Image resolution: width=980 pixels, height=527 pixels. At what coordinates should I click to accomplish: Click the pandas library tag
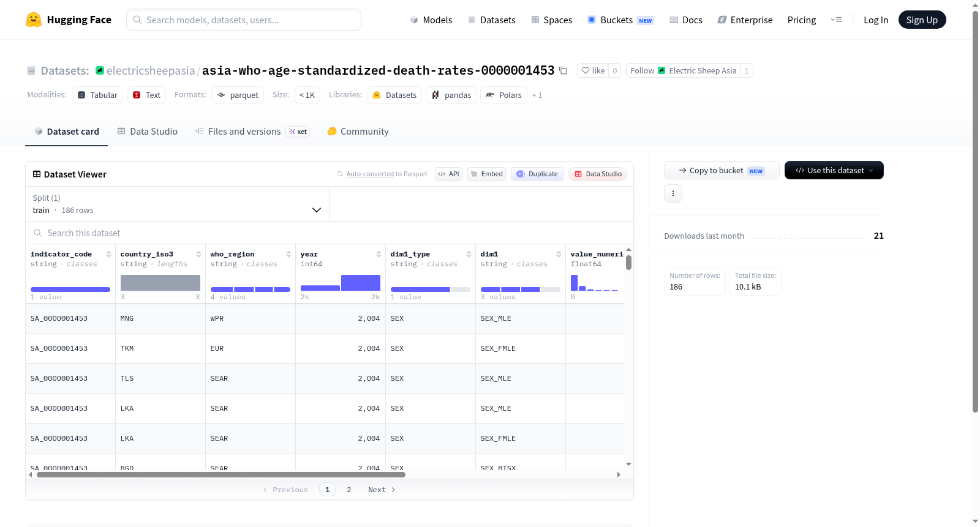click(x=451, y=95)
